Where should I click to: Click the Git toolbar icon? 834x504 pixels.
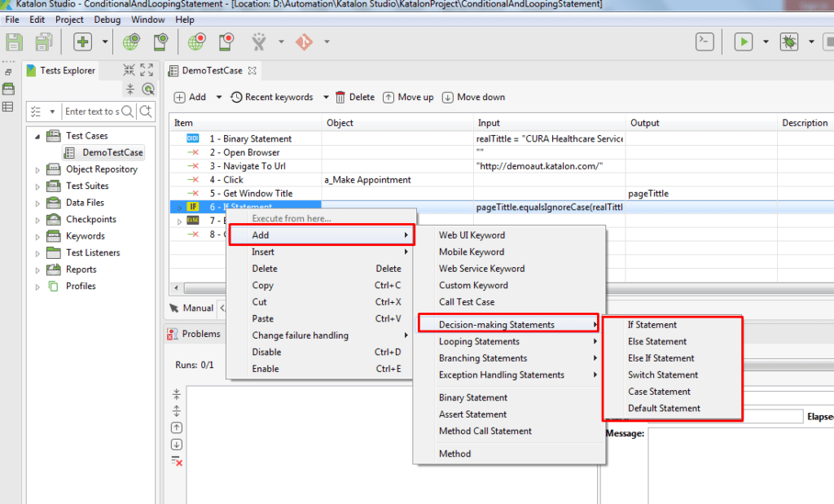click(x=305, y=41)
